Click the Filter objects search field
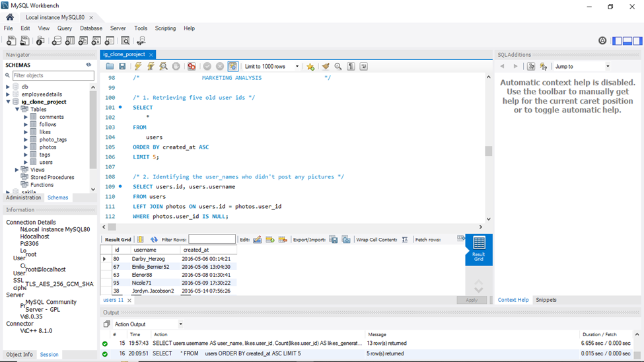 tap(53, 75)
